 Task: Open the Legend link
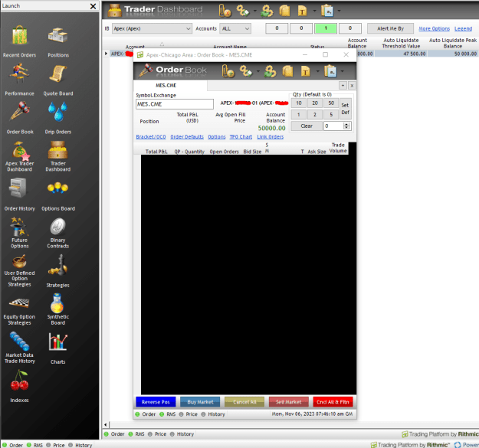coord(463,28)
